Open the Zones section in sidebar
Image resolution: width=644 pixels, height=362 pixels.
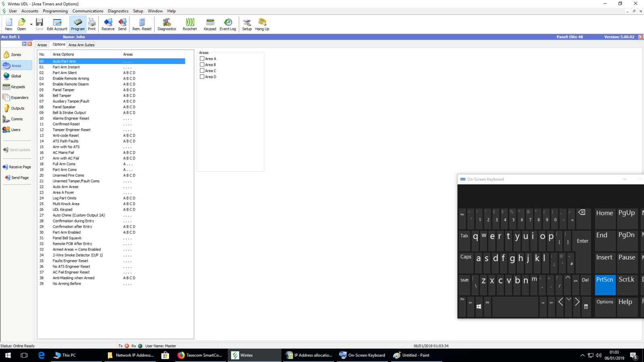[x=17, y=55]
